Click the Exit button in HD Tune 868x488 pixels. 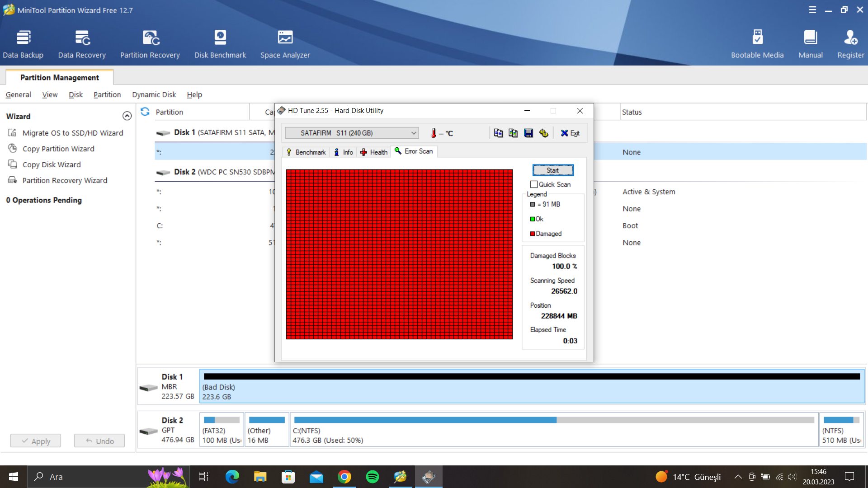point(570,133)
